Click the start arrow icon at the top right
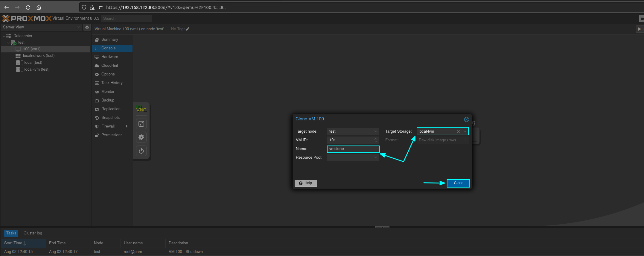This screenshot has width=644, height=256. [x=639, y=29]
